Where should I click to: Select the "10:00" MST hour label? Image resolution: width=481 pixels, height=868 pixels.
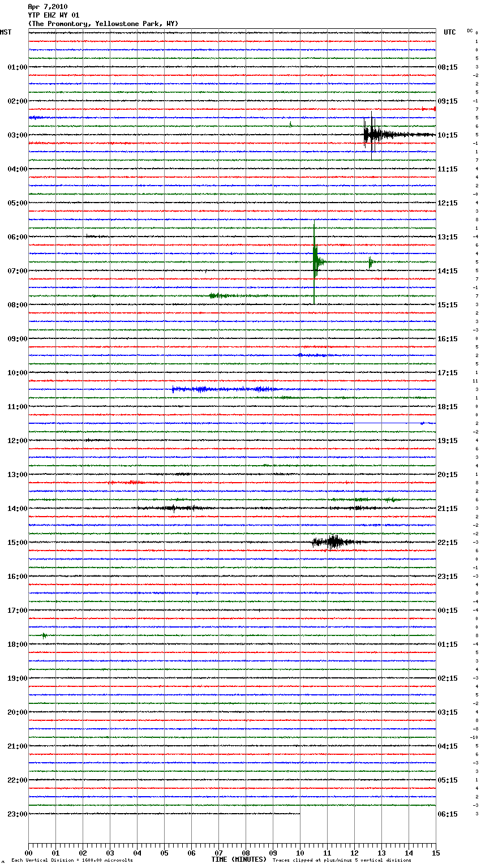[x=17, y=373]
